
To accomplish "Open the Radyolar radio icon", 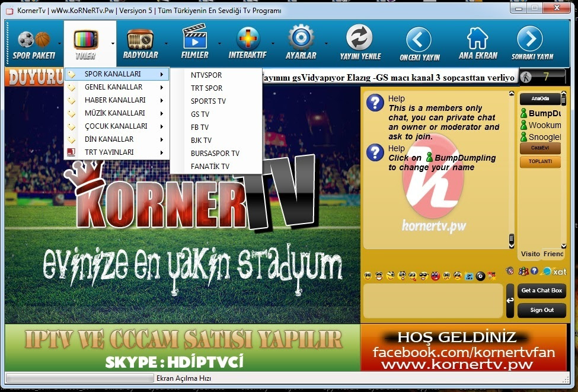I will click(140, 40).
